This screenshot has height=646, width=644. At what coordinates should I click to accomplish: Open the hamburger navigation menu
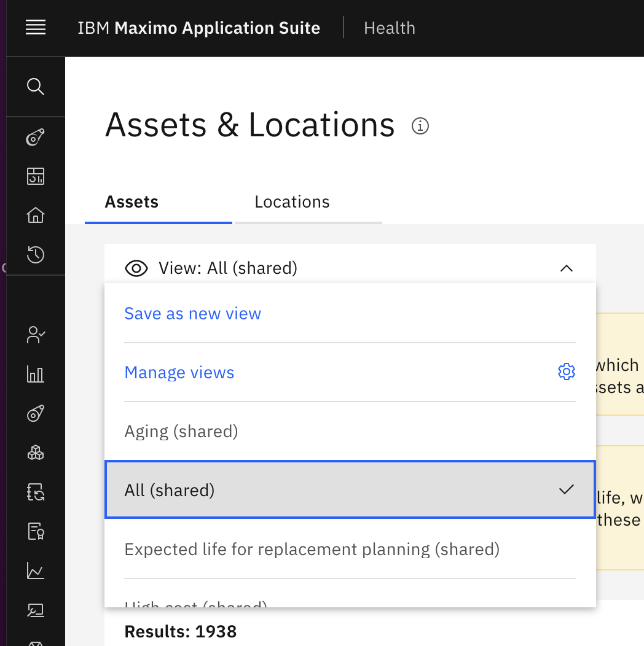click(36, 28)
